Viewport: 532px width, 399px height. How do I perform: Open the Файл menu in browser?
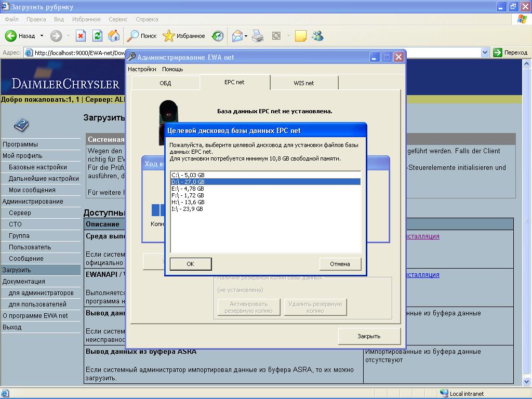click(x=11, y=19)
